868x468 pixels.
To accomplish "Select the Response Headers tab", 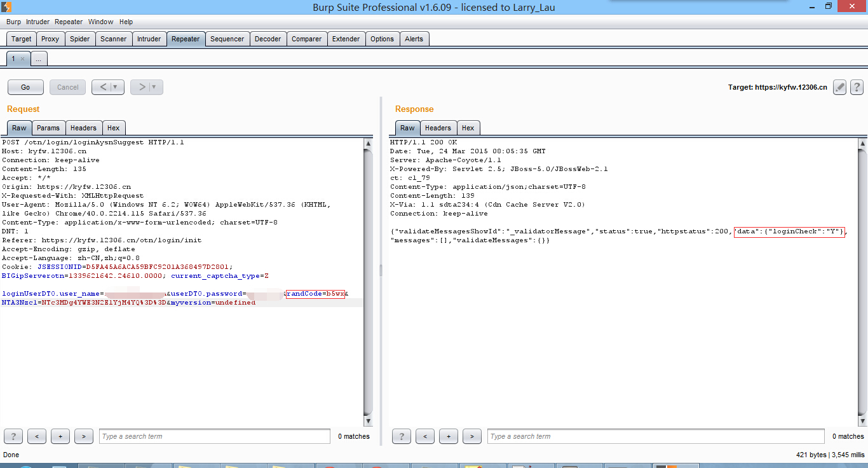I will pyautogui.click(x=438, y=128).
